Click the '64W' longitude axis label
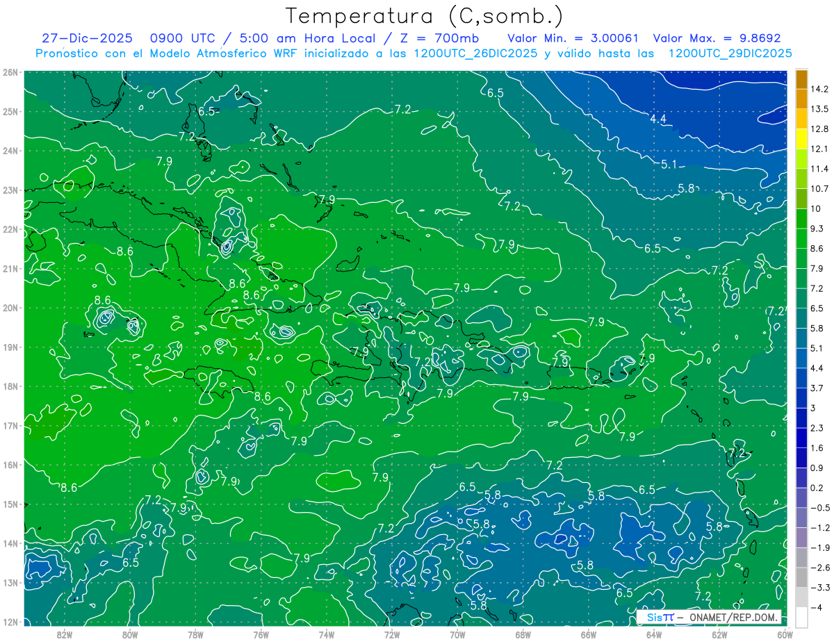The image size is (834, 644). (654, 634)
